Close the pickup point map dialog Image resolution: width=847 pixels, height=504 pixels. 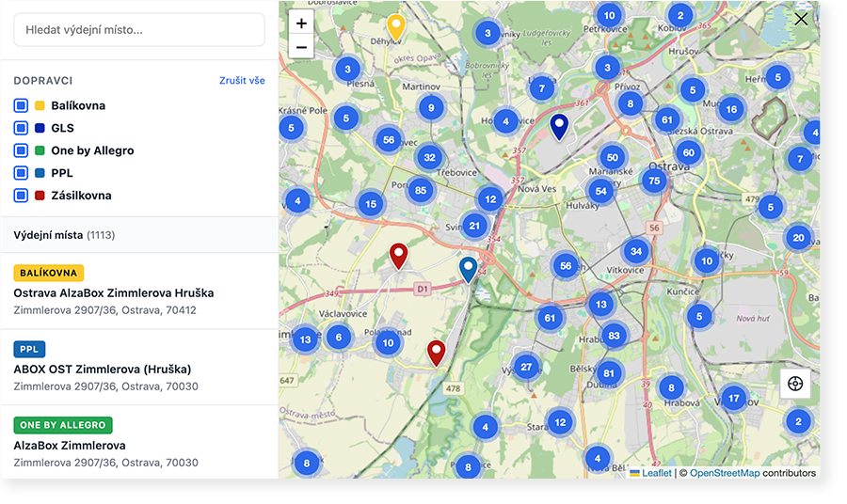point(801,20)
